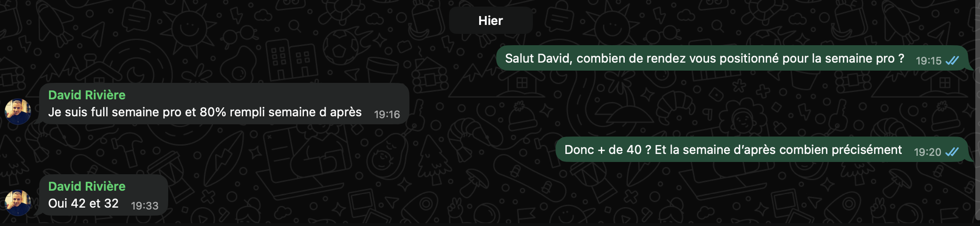Image resolution: width=980 pixels, height=226 pixels.
Task: Select the 'Hier' date separator pill
Action: [x=490, y=20]
